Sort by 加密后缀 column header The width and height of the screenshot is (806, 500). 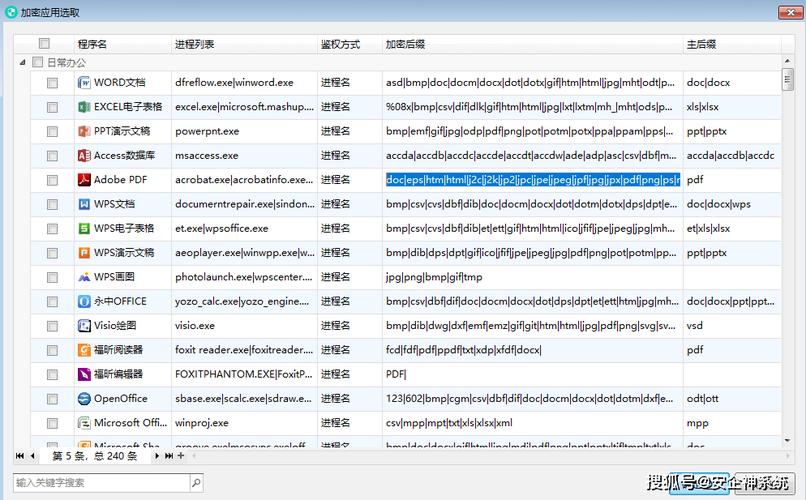(533, 44)
